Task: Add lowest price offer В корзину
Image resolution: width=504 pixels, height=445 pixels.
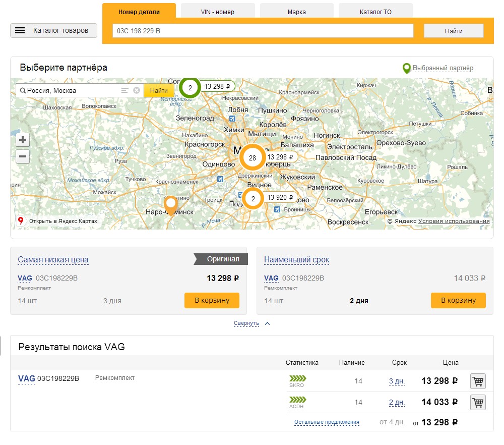Action: [212, 300]
